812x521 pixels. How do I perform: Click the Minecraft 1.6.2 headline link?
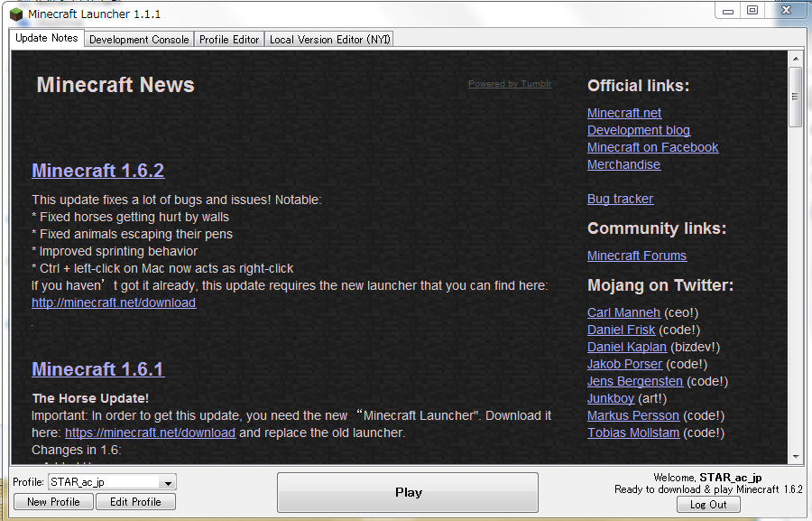[x=97, y=171]
